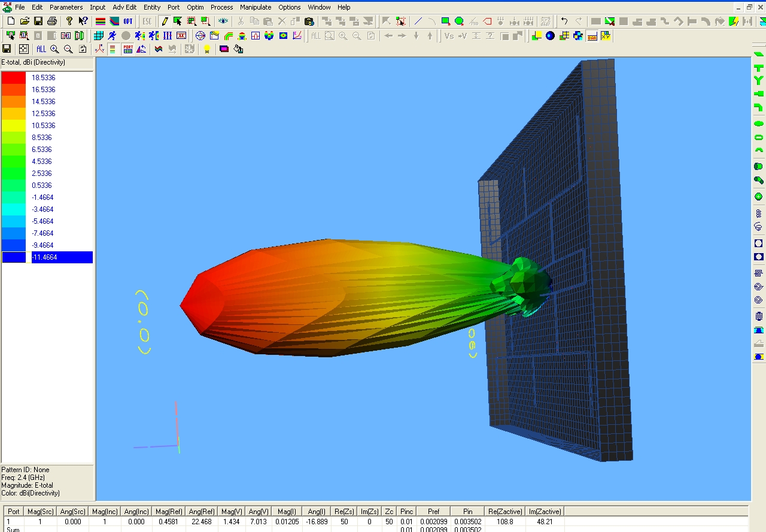Click the paint bucket fill icon
Screen dimensions: 766x532
point(238,49)
